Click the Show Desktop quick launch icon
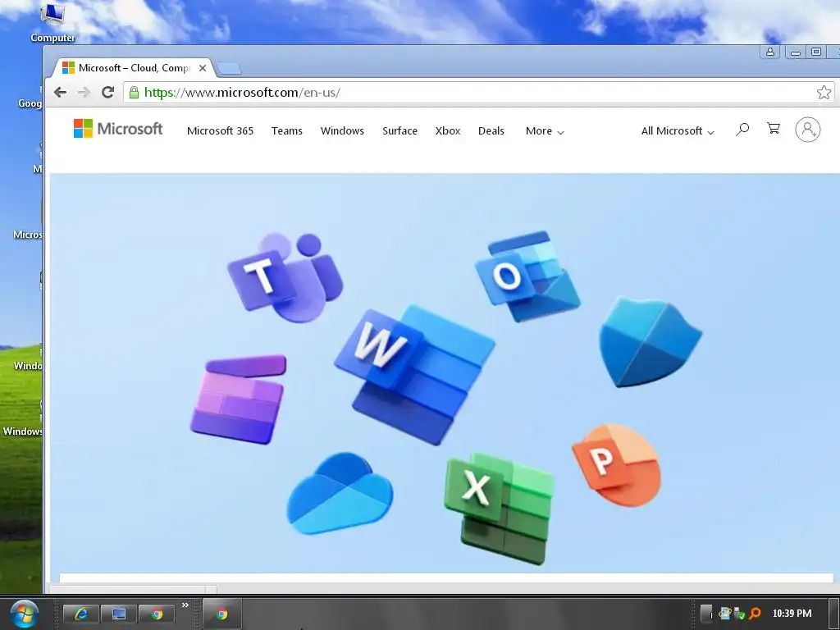The height and width of the screenshot is (630, 840). point(119,614)
